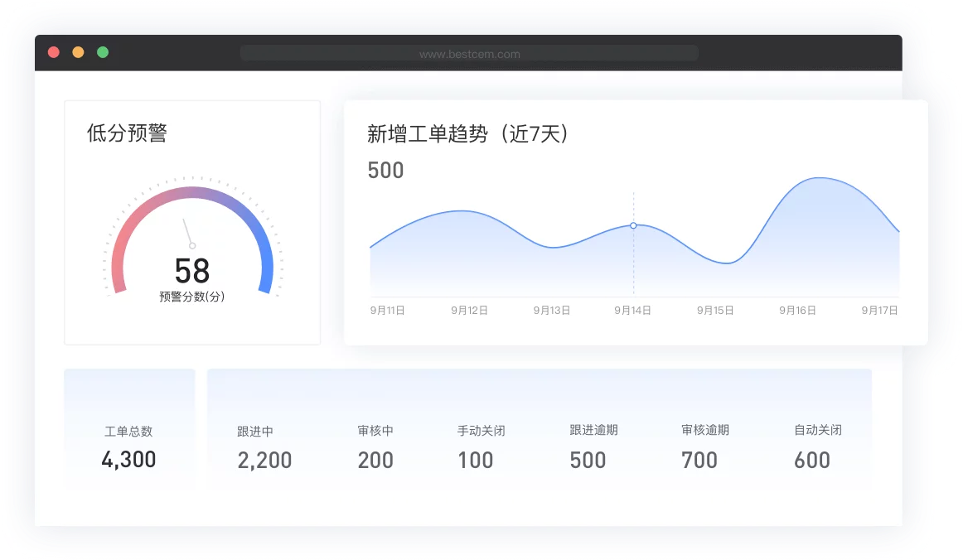
Task: Click the green maximize window dot
Action: tap(103, 52)
